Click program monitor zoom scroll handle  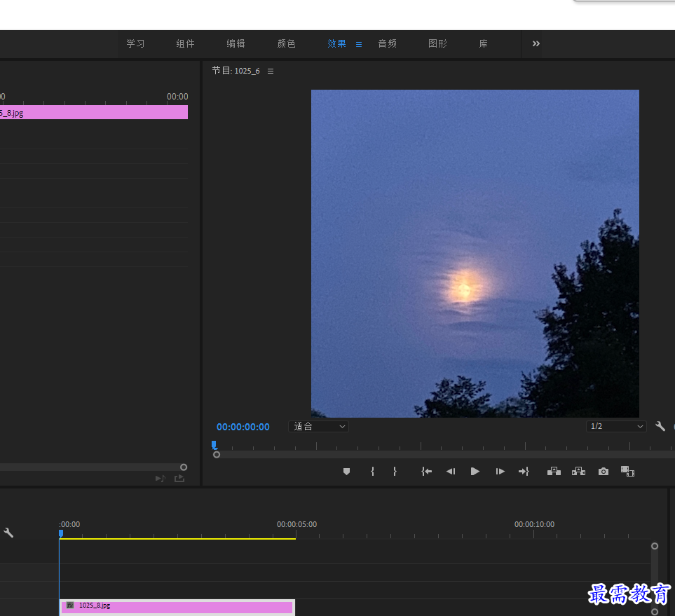217,455
